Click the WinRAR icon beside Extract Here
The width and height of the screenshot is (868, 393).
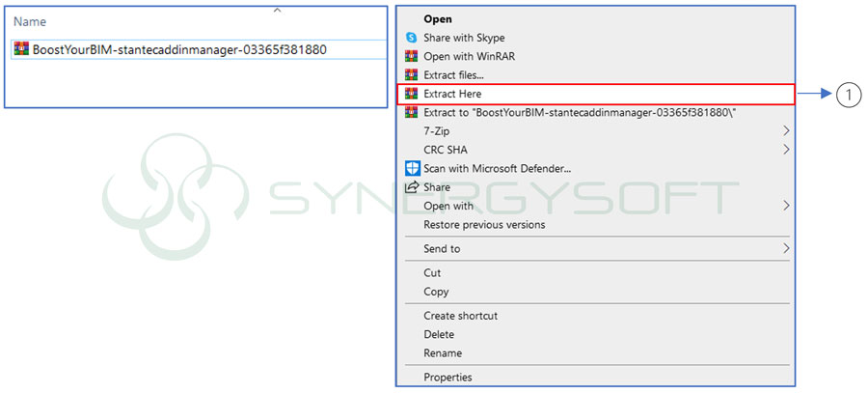pyautogui.click(x=411, y=94)
